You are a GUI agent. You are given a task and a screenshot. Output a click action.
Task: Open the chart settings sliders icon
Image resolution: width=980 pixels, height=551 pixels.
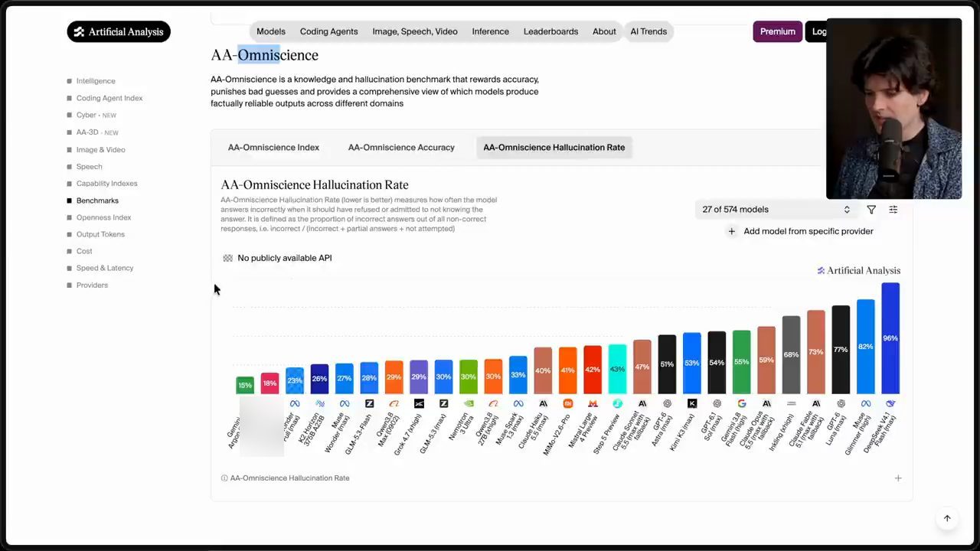coord(893,210)
